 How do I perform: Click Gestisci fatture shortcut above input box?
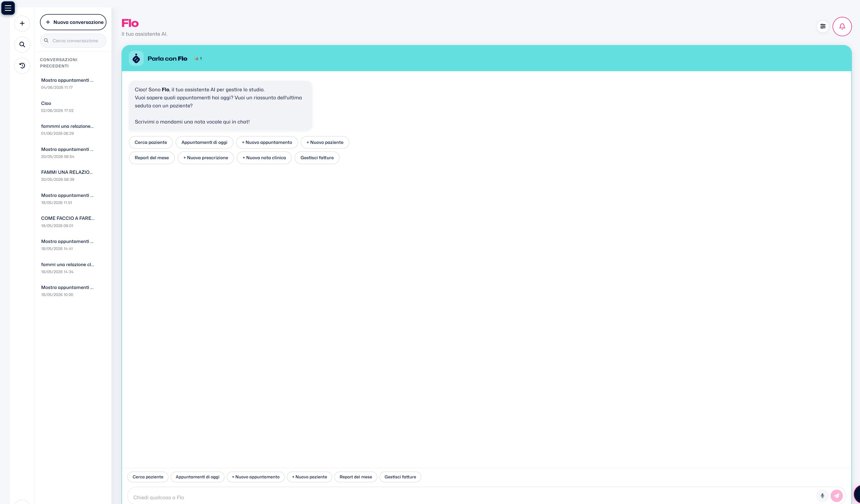(x=400, y=477)
